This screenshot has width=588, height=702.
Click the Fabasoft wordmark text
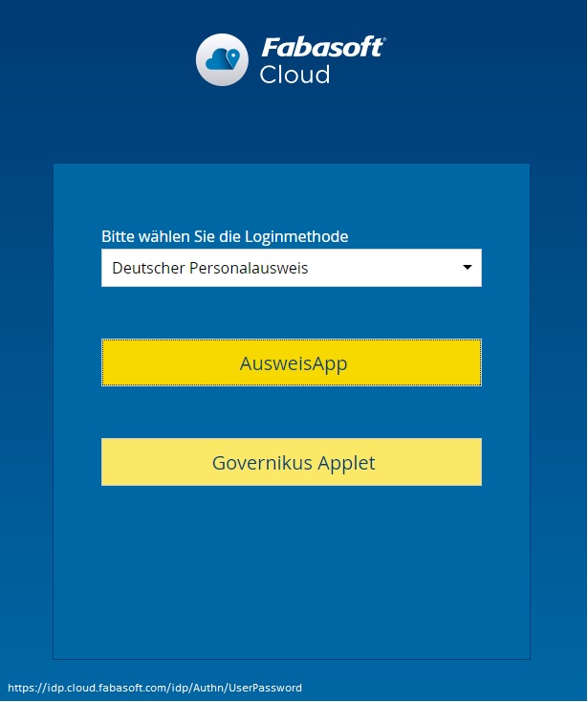pyautogui.click(x=322, y=47)
